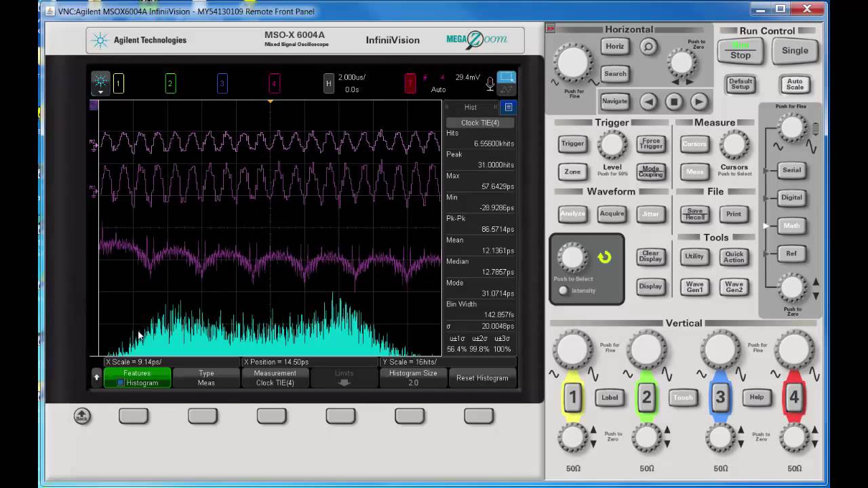Click the Push to Select entry knob
Screen dimensions: 868x488
(572, 258)
